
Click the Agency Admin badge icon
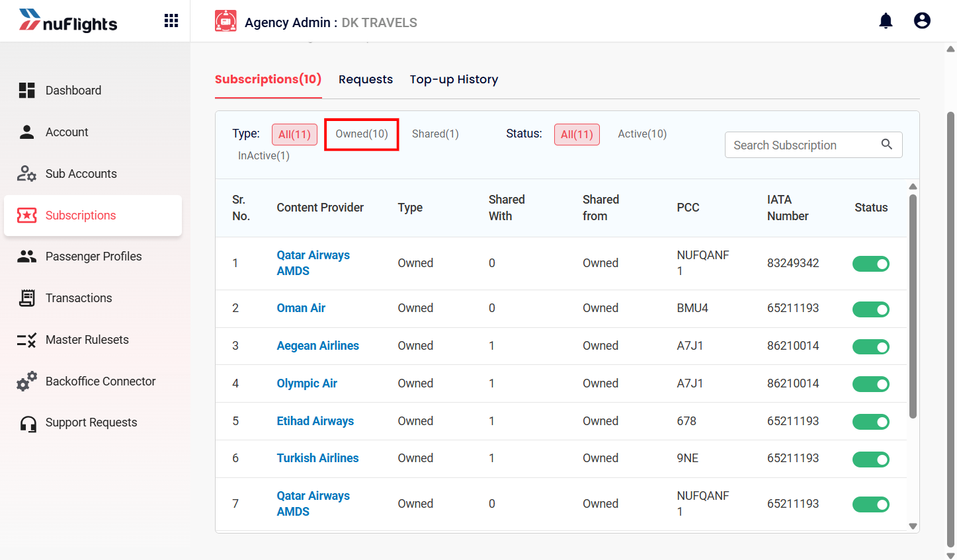[x=226, y=21]
